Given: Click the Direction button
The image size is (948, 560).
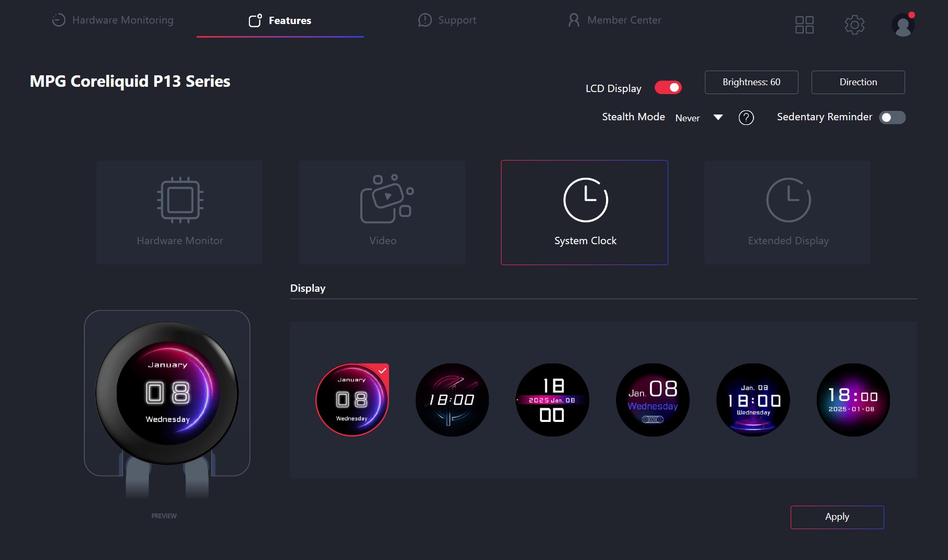Looking at the screenshot, I should [858, 82].
